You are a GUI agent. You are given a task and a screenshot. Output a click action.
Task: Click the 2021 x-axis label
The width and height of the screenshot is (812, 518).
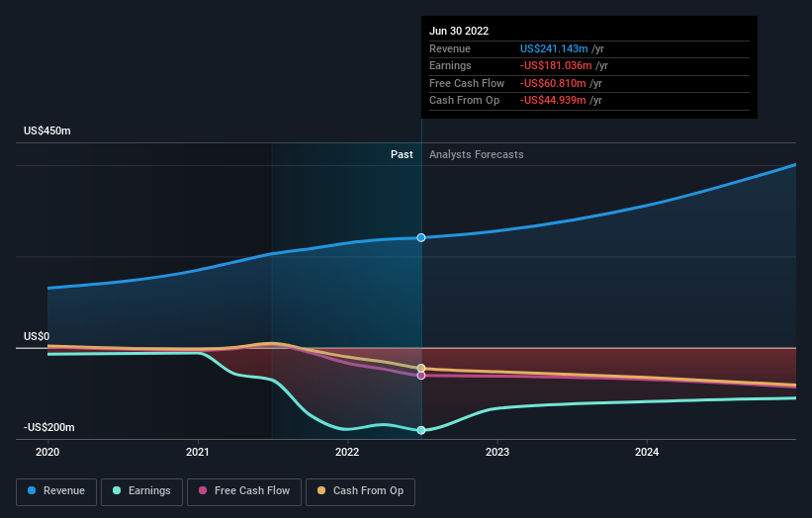click(197, 452)
